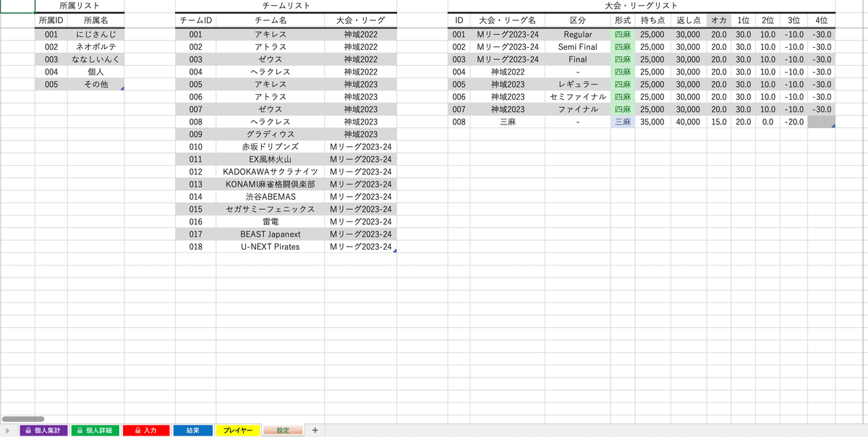Click the にじさんじ cell
The width and height of the screenshot is (868, 437).
tap(96, 34)
